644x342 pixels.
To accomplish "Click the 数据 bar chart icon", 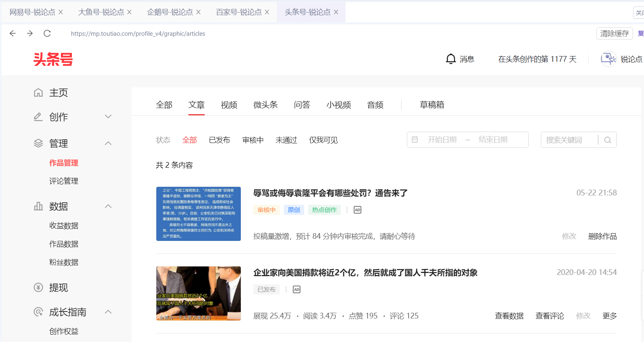I will point(38,206).
